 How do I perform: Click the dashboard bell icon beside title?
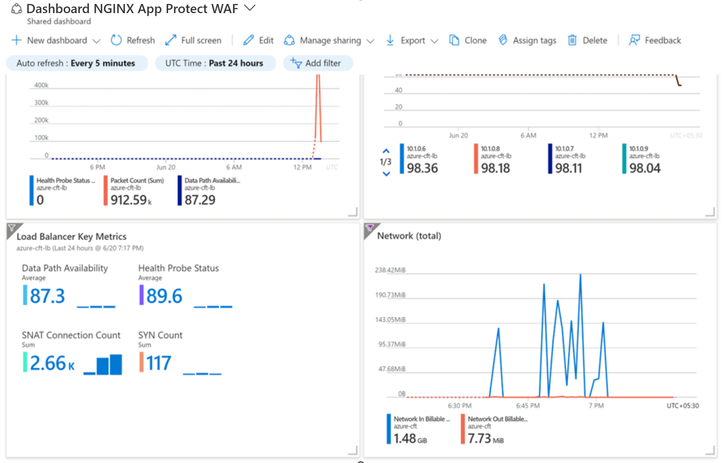16,9
